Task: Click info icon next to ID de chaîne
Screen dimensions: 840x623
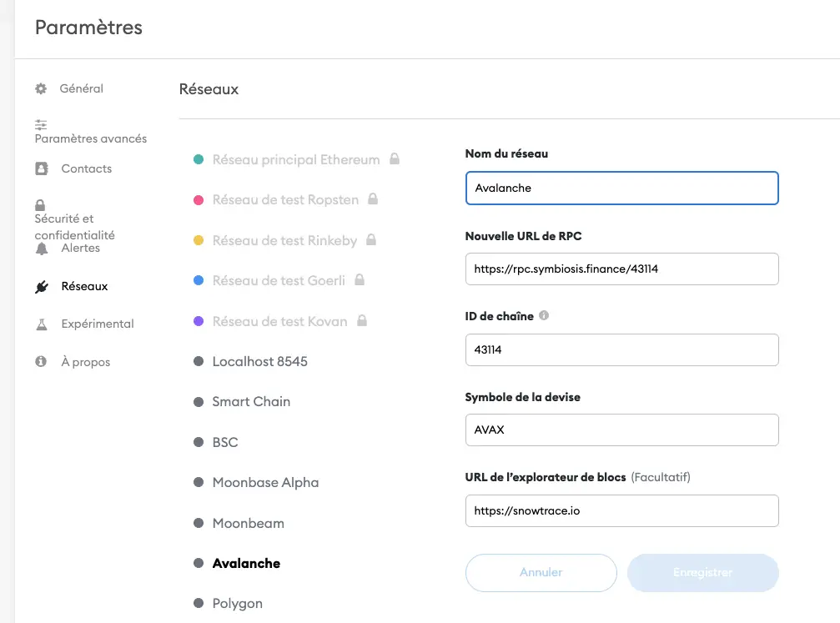Action: coord(544,316)
